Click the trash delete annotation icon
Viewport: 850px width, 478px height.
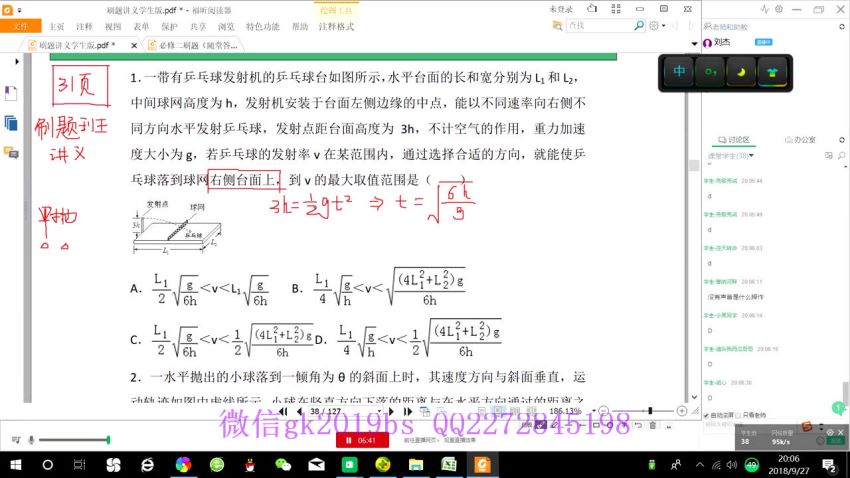click(x=653, y=426)
